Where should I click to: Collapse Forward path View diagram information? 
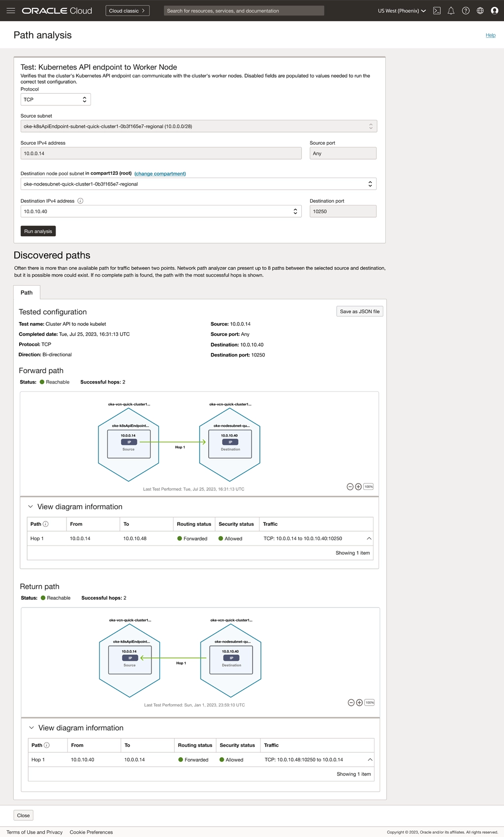coord(31,507)
